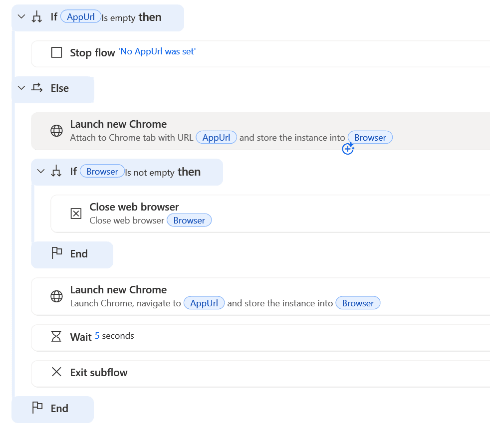The height and width of the screenshot is (448, 490).
Task: Select the final End label
Action: [x=59, y=408]
